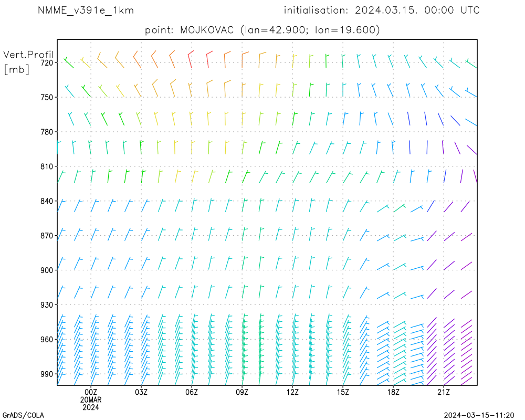525x420 pixels.
Task: Click the 780 pressure level label
Action: [47, 132]
